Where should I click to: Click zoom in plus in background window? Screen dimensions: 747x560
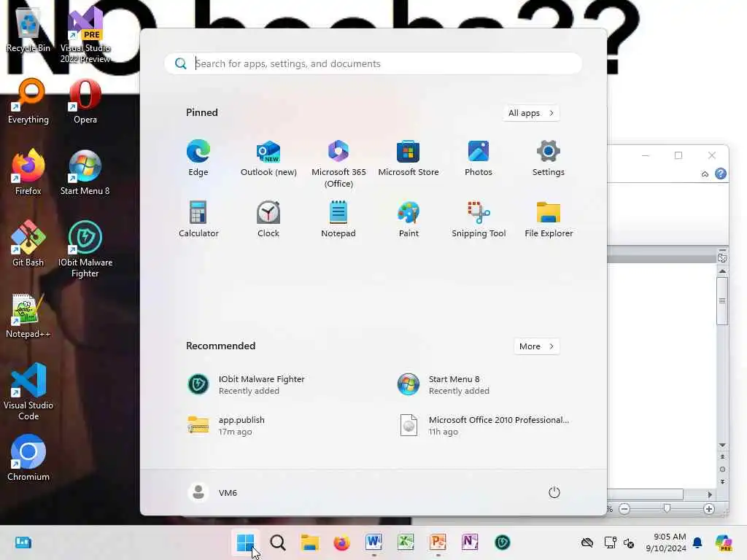[709, 509]
